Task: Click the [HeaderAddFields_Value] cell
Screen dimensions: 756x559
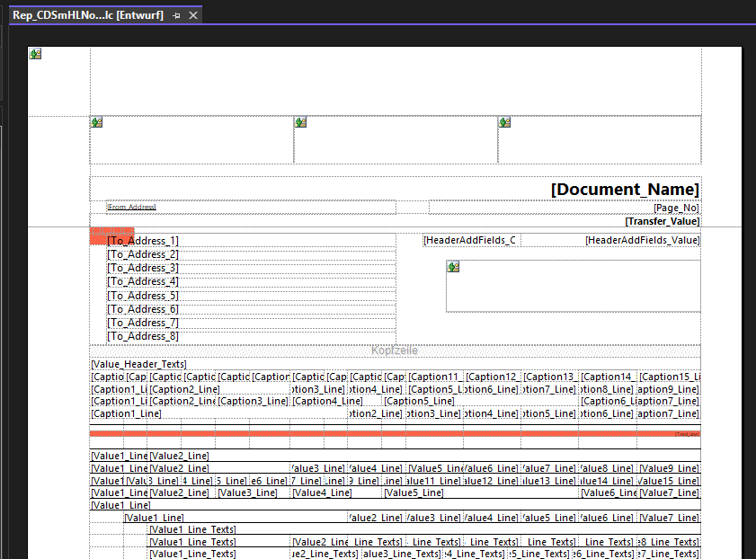Action: pyautogui.click(x=611, y=240)
